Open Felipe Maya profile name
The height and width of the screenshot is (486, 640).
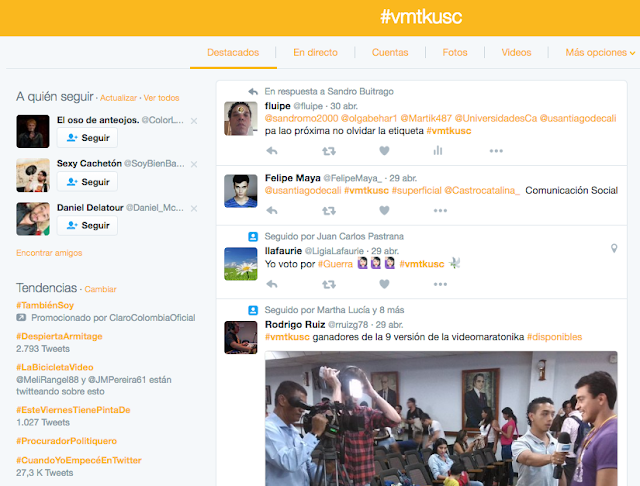[292, 178]
